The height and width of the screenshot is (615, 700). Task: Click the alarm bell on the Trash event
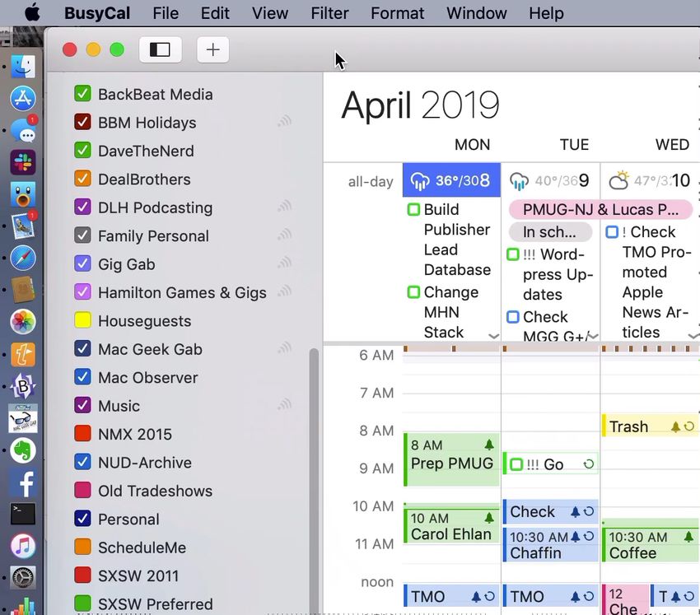pyautogui.click(x=675, y=426)
